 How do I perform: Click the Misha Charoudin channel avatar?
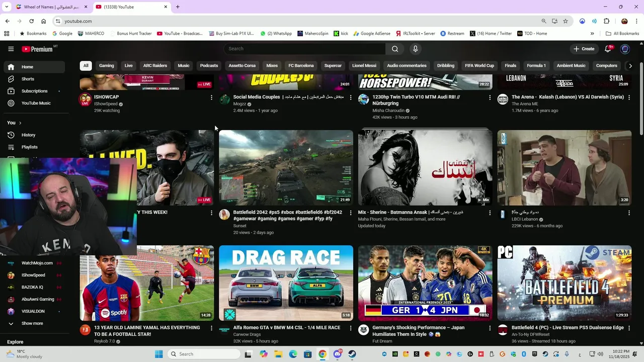(363, 99)
